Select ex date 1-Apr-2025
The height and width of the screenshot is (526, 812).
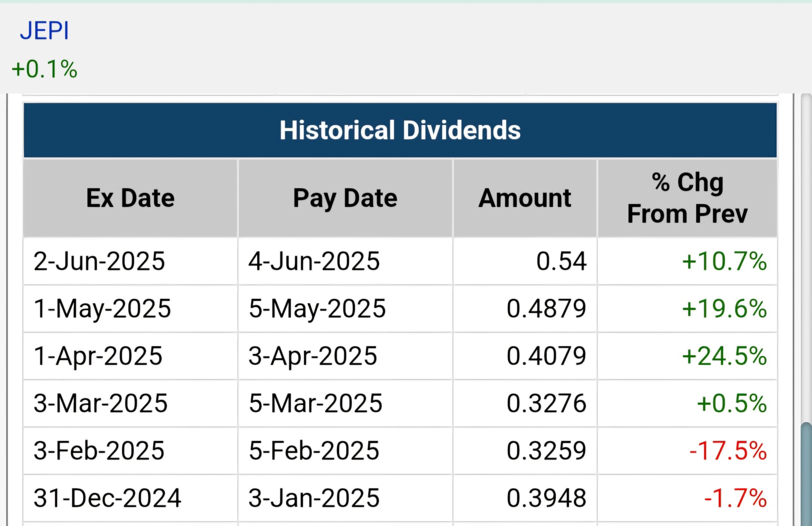[x=98, y=356]
